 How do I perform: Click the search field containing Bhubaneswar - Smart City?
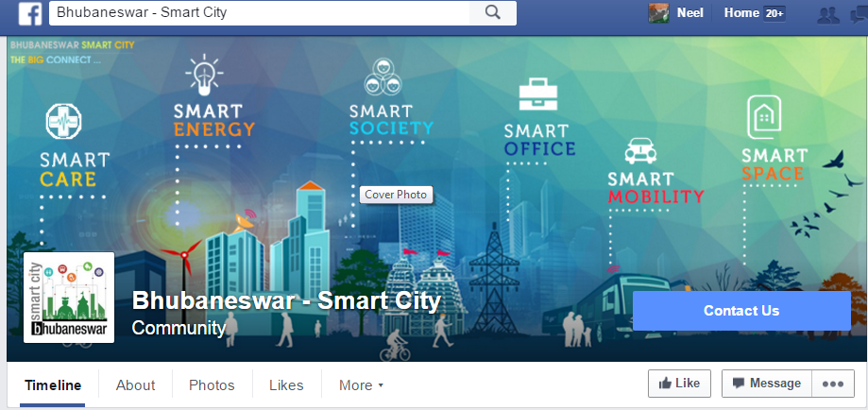point(259,12)
